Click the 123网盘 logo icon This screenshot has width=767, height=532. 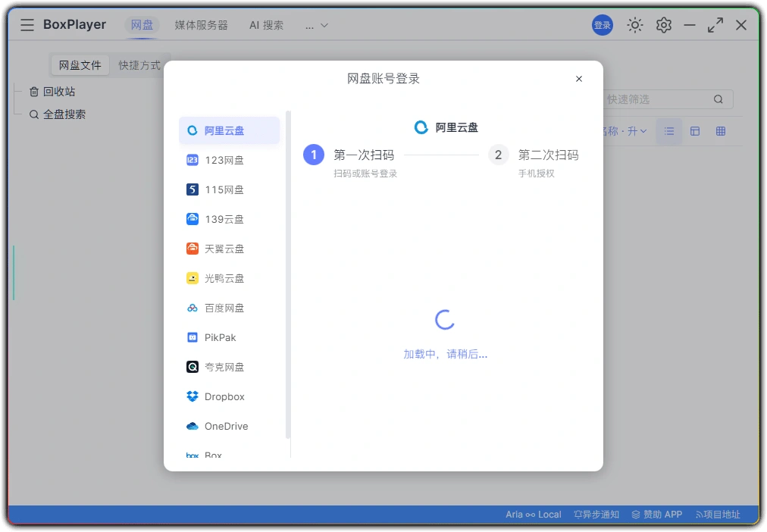pyautogui.click(x=193, y=160)
